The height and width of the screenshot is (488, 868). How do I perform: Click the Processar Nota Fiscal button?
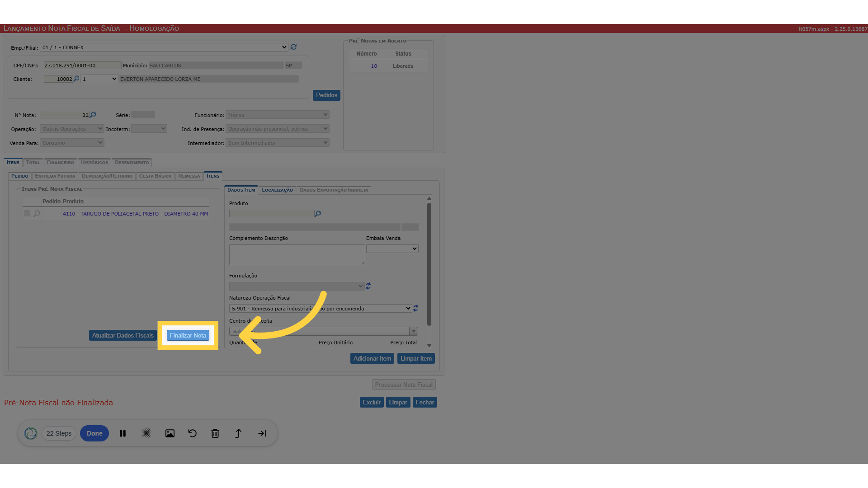click(x=404, y=385)
